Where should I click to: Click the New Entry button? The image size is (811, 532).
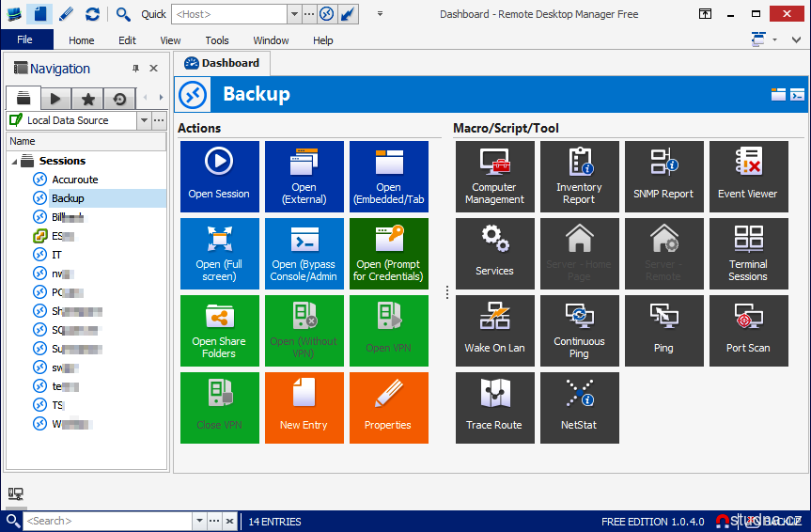[304, 407]
